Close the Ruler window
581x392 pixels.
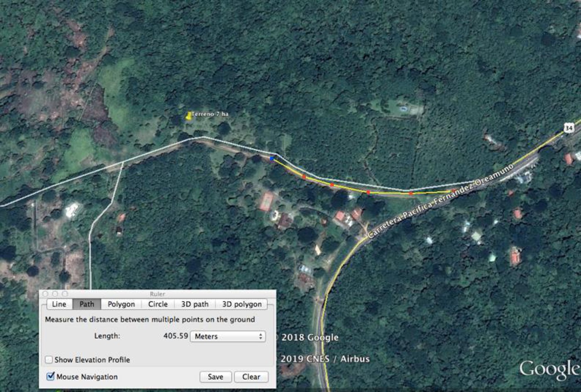point(46,294)
